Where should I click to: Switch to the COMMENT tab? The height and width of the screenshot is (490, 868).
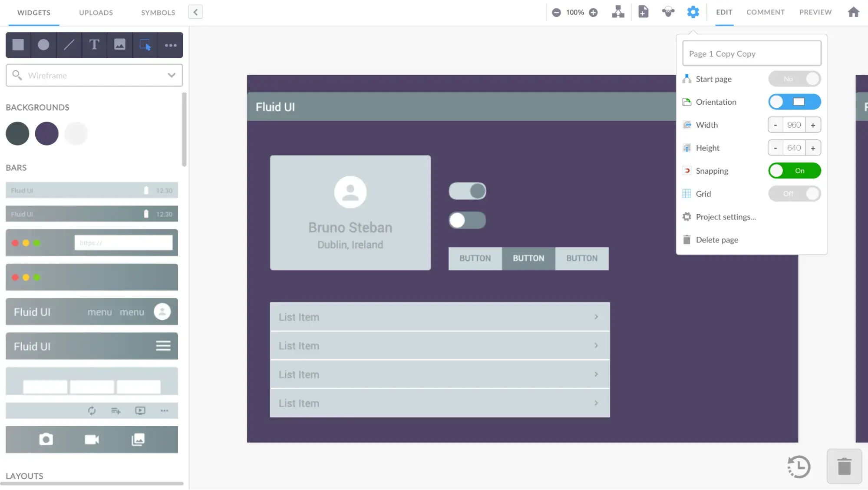[x=765, y=12]
